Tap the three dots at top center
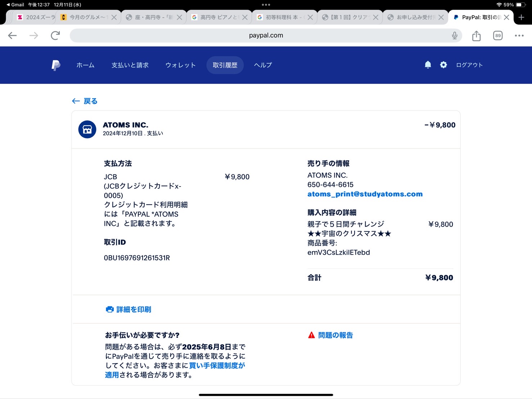 [x=266, y=5]
